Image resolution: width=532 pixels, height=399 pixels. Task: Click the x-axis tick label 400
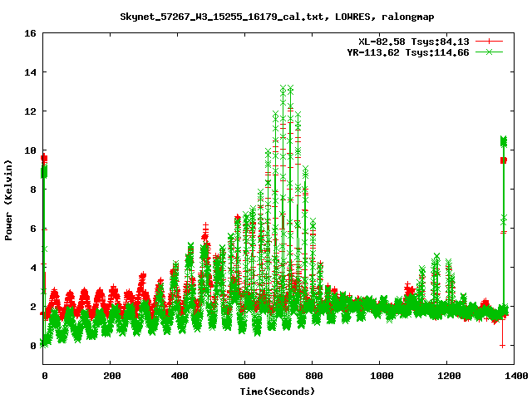click(x=180, y=376)
